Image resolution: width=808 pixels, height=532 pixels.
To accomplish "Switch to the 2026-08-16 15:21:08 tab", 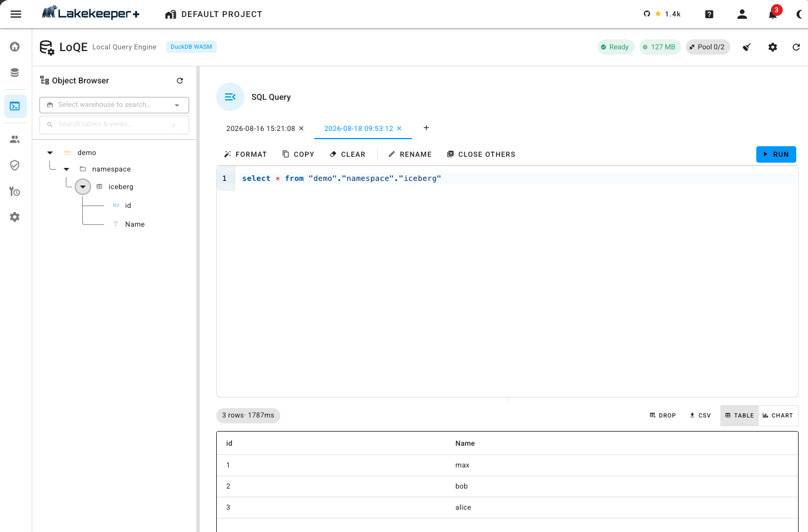I will 260,129.
